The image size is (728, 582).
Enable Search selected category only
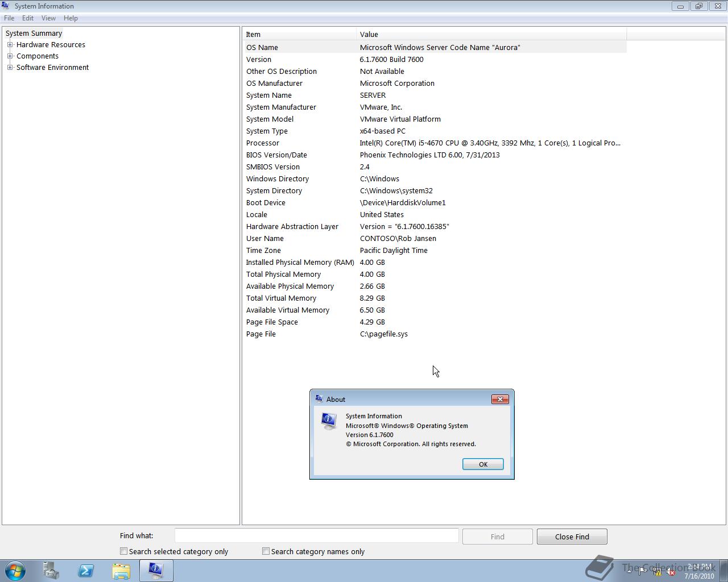coord(123,551)
